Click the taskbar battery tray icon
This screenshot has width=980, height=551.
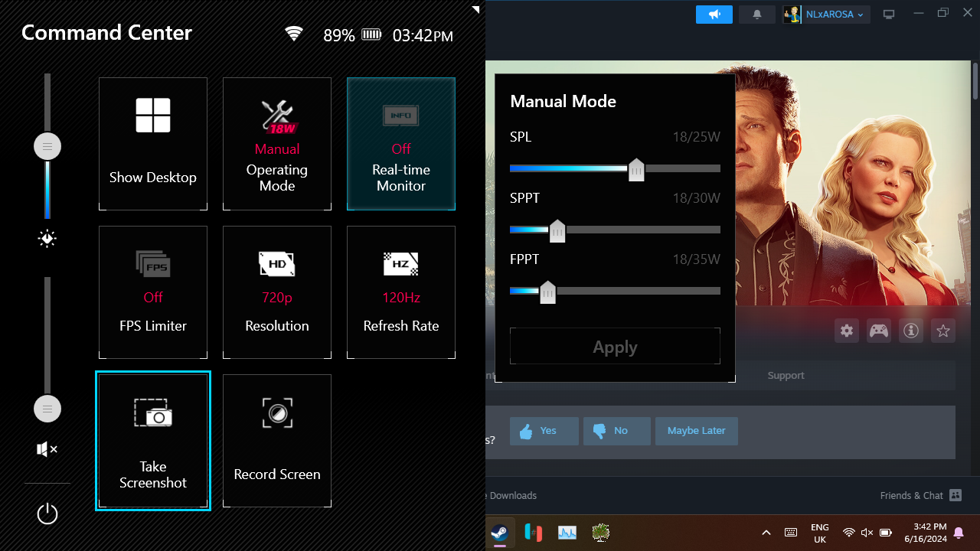pos(886,533)
